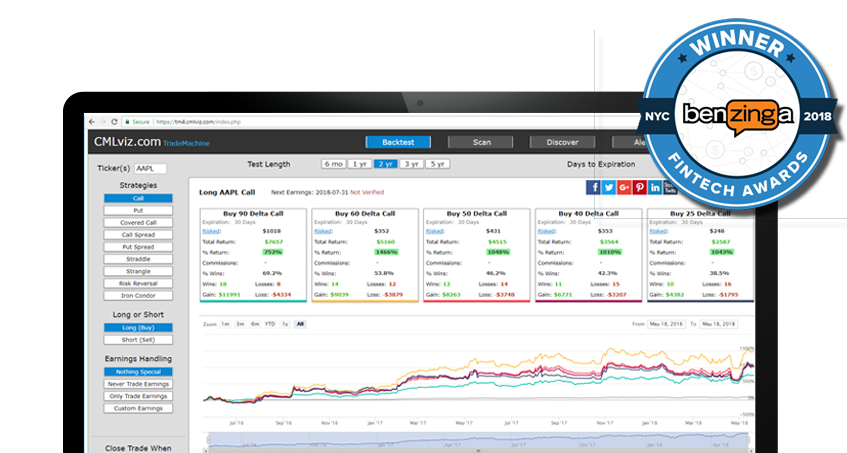This screenshot has width=847, height=453.
Task: Open Risked link in Buy 60 Delta Call
Action: tap(322, 231)
